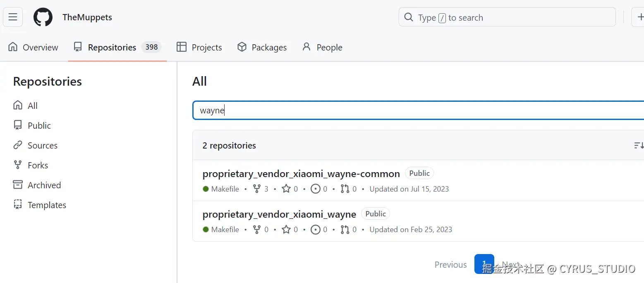Switch to the Overview tab
Viewport: 644px width, 283px height.
[34, 47]
